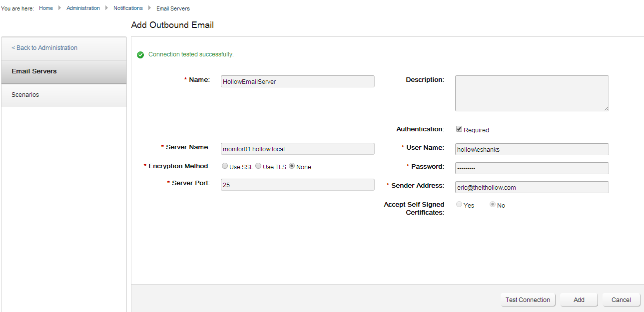
Task: Switch to the Scenarios sidebar tab
Action: coord(64,95)
